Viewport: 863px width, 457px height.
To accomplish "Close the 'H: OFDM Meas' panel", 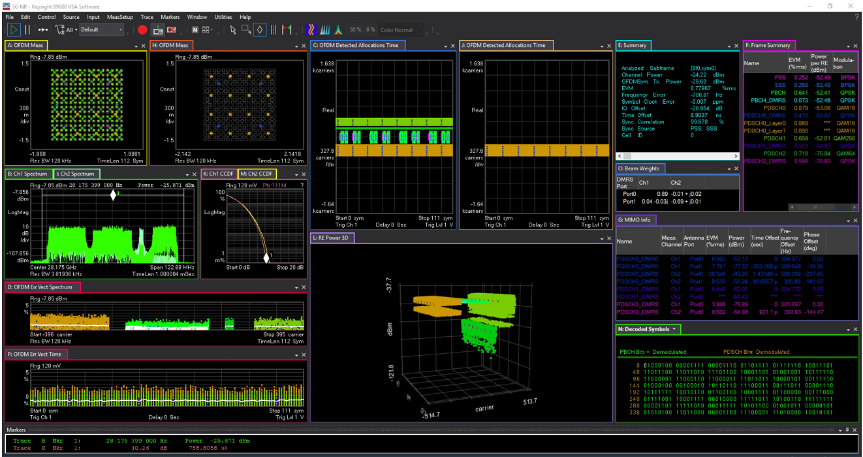I will pos(303,46).
